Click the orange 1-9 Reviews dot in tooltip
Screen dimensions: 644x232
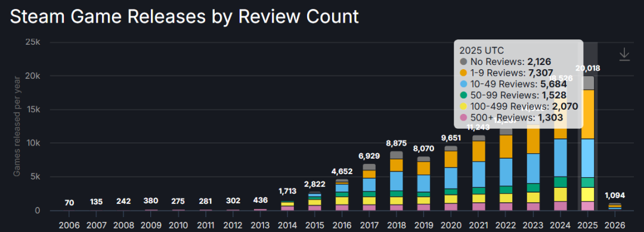[x=464, y=73]
